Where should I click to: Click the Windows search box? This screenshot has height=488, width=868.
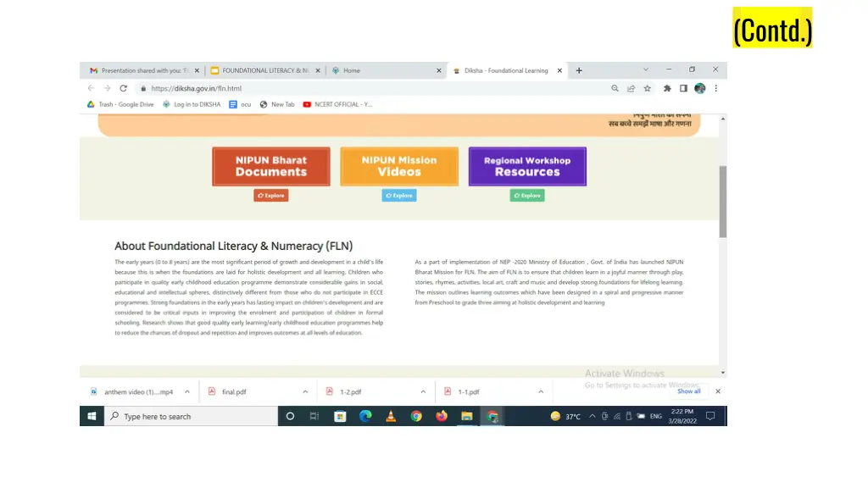tap(191, 416)
